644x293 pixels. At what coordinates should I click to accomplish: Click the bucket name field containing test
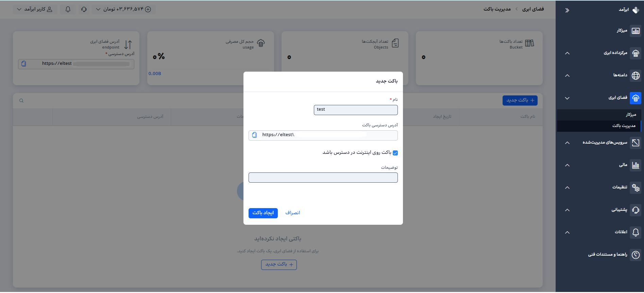click(356, 110)
